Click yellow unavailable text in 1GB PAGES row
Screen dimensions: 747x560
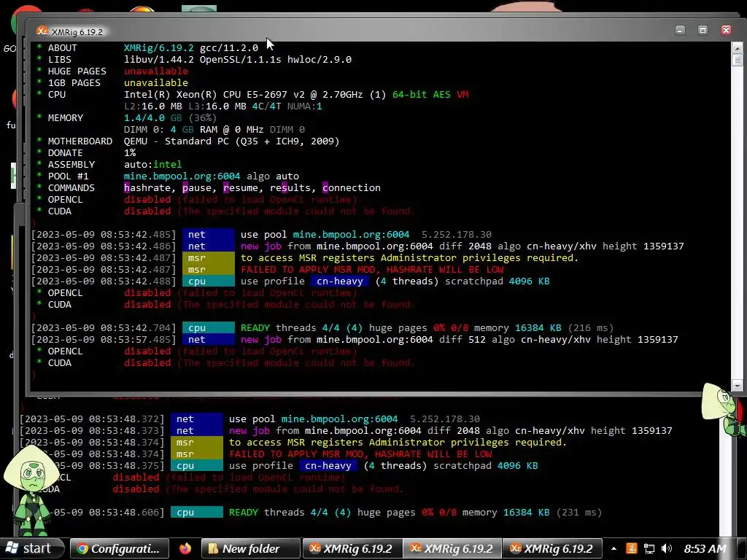[156, 83]
